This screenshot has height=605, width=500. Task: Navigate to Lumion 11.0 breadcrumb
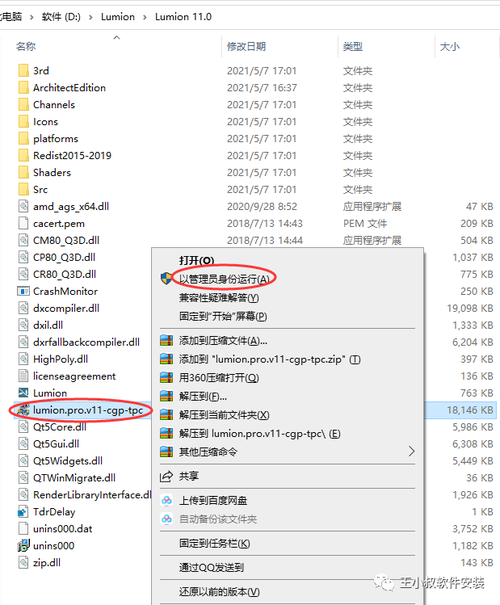tap(183, 17)
